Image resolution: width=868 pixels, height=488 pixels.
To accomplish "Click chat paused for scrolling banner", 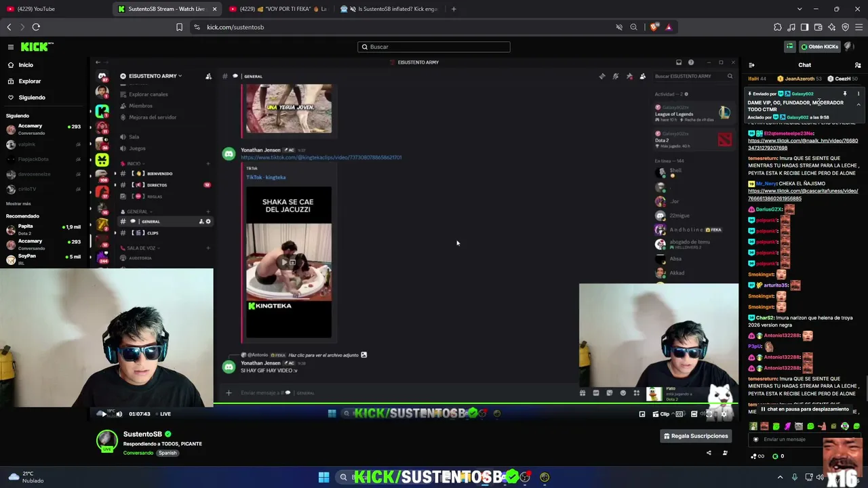I will click(804, 409).
